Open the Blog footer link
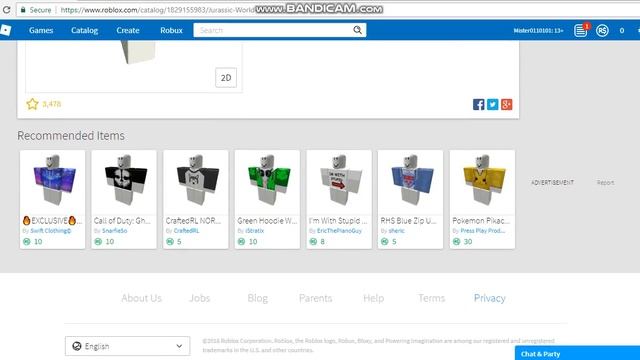This screenshot has width=640, height=360. pyautogui.click(x=258, y=298)
